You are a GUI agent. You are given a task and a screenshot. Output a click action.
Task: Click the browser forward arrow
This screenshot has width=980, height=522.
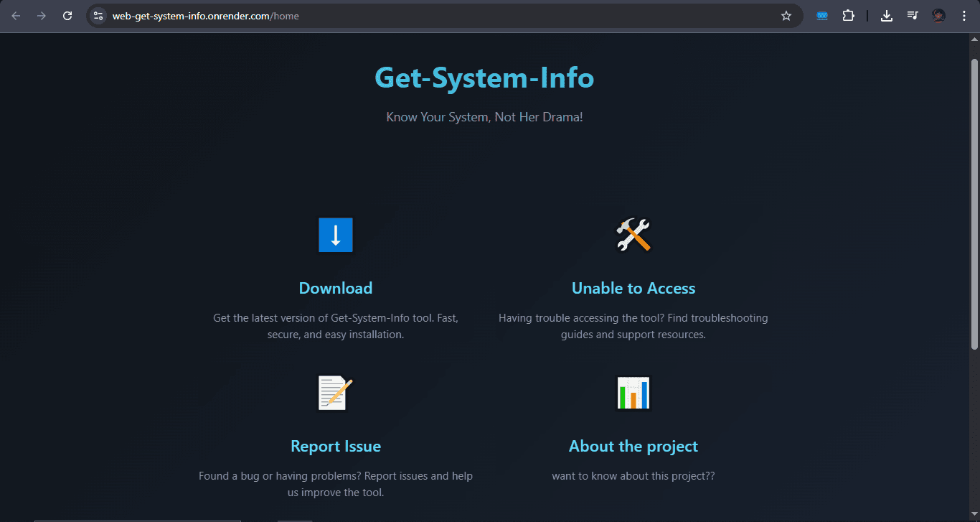(x=42, y=16)
